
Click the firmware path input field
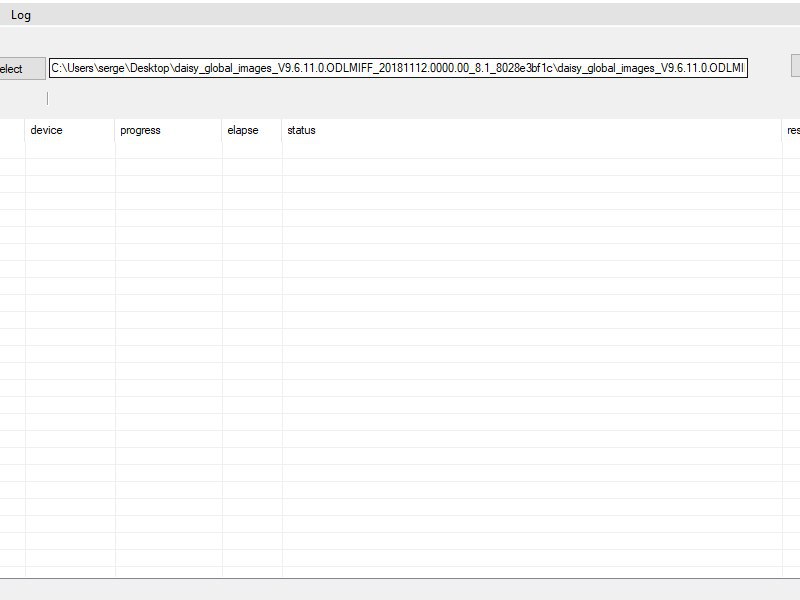point(398,68)
